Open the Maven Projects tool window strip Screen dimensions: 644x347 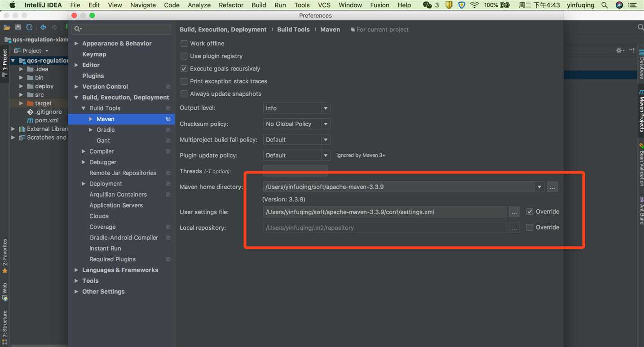641,110
